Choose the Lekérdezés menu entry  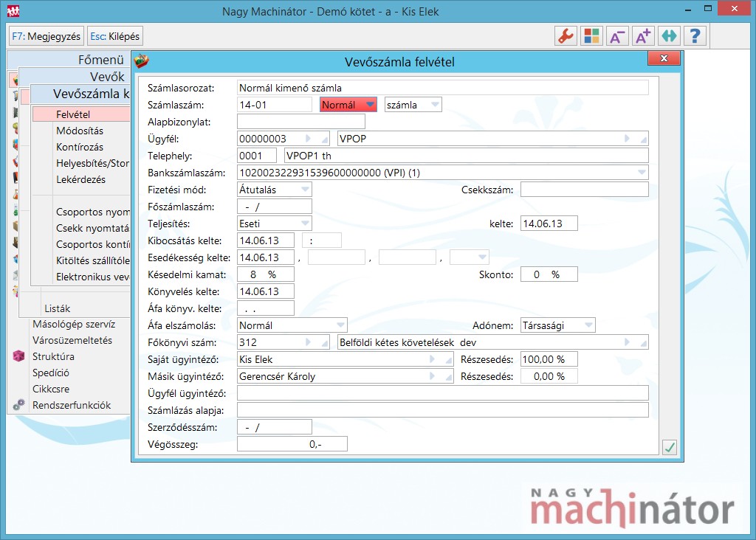(x=80, y=179)
